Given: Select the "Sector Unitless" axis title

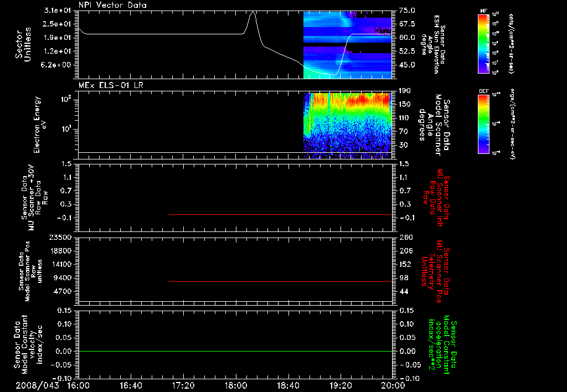Looking at the screenshot, I should (23, 44).
